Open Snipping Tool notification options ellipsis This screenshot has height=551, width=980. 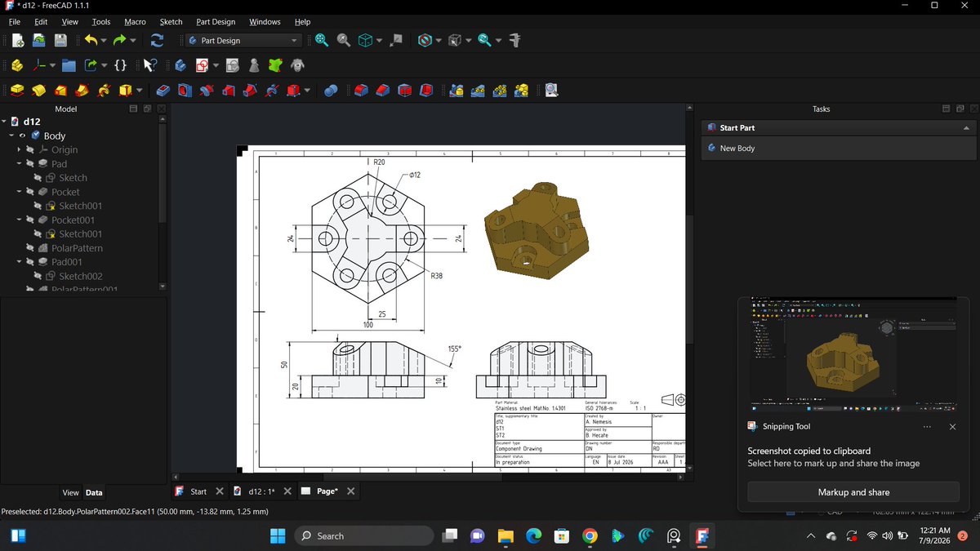pyautogui.click(x=927, y=426)
